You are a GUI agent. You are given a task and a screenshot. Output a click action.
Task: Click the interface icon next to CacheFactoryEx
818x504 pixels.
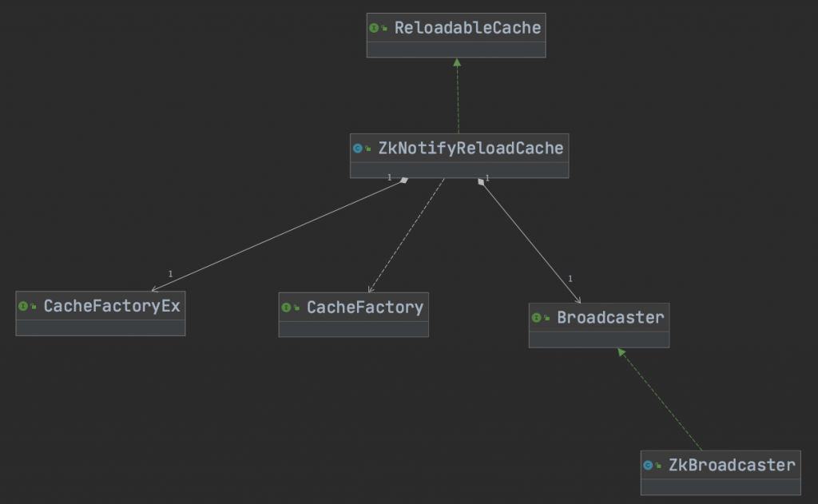(x=23, y=306)
